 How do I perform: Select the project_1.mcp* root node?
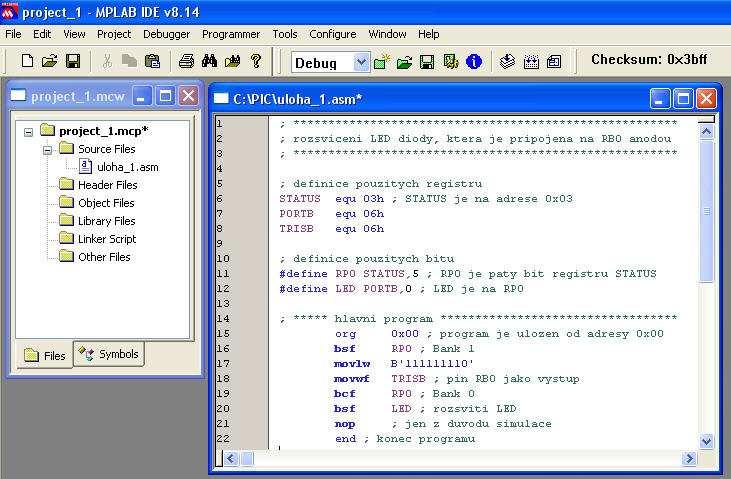[x=103, y=131]
